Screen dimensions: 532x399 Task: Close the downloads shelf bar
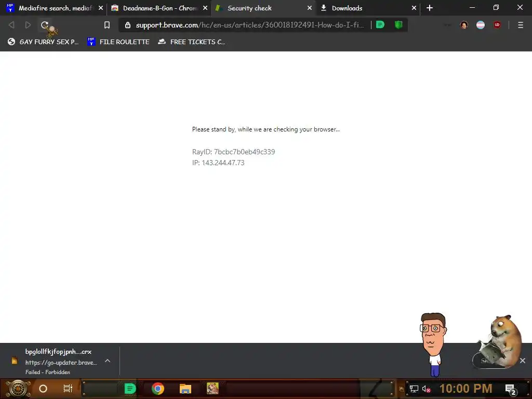click(x=523, y=361)
